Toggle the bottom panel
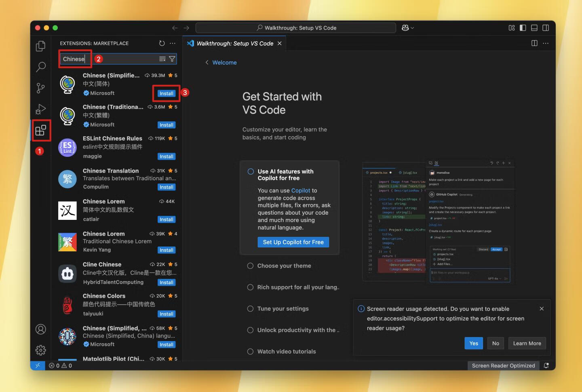This screenshot has width=582, height=392. [x=534, y=28]
